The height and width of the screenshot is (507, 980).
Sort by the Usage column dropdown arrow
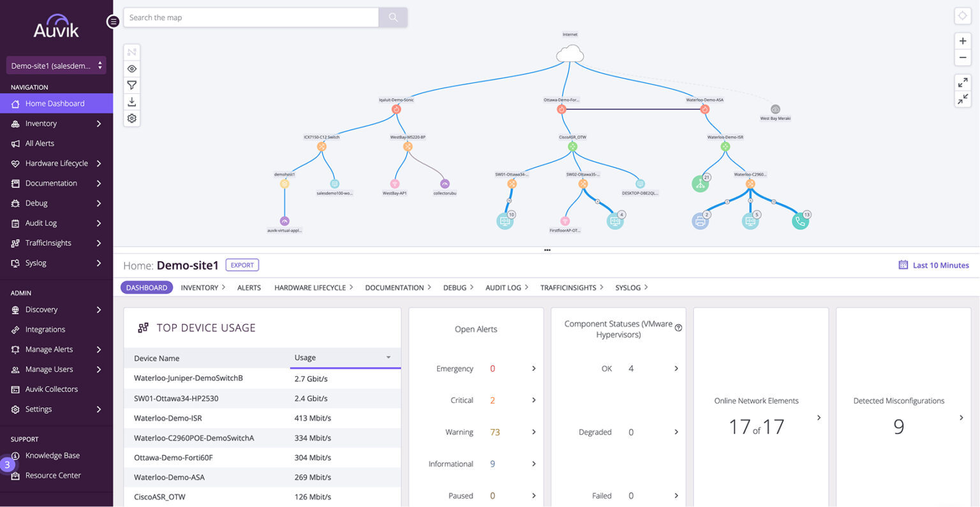[388, 358]
